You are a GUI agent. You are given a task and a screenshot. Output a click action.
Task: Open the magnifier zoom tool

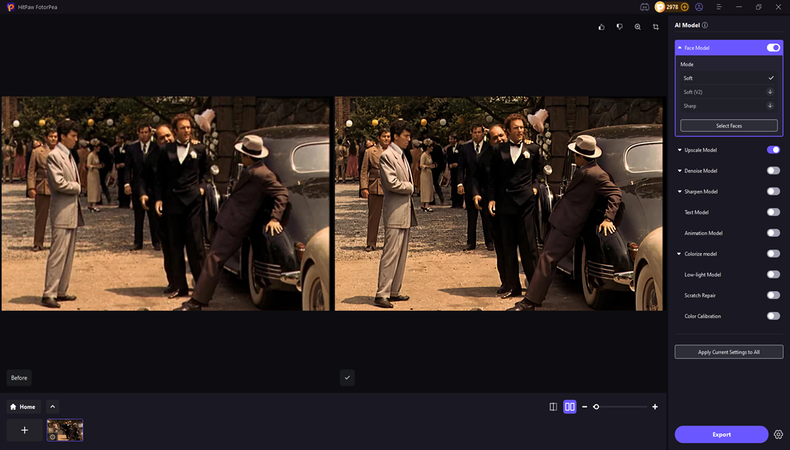pyautogui.click(x=638, y=27)
